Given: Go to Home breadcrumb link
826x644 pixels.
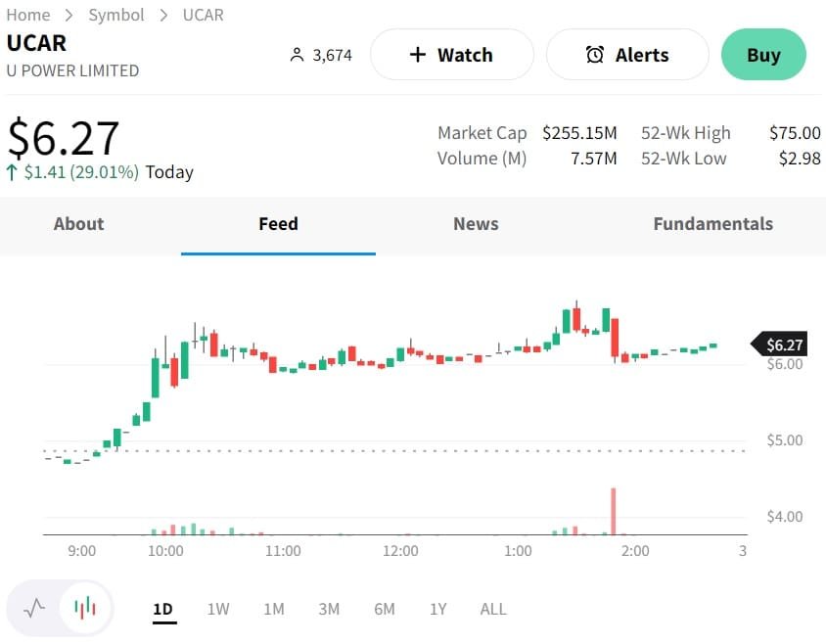Looking at the screenshot, I should [28, 15].
